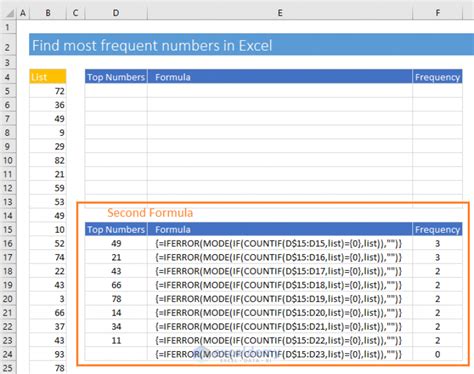The image size is (474, 374).
Task: Click title 'Find most frequent numbers in Excel'
Action: [x=152, y=45]
